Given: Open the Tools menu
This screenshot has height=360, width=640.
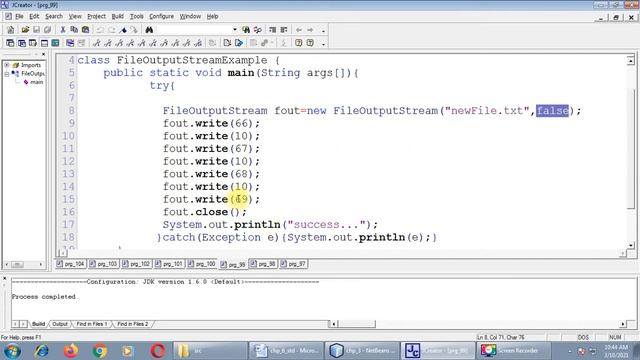Looking at the screenshot, I should click(x=136, y=16).
